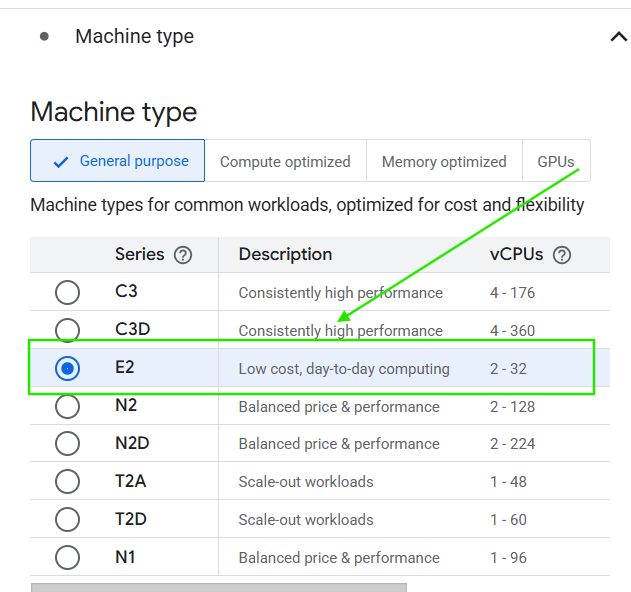This screenshot has width=631, height=592.
Task: Pick the T2A scale-out series radio
Action: pyautogui.click(x=67, y=481)
